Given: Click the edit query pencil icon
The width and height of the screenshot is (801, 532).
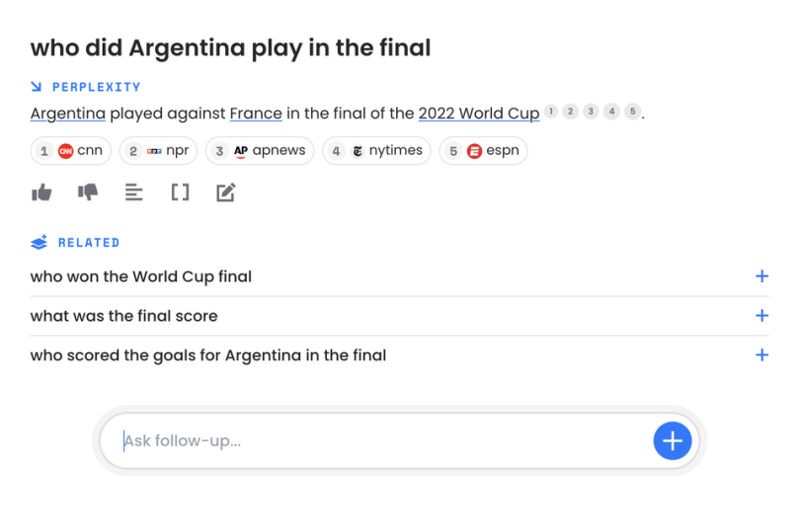Looking at the screenshot, I should (226, 192).
